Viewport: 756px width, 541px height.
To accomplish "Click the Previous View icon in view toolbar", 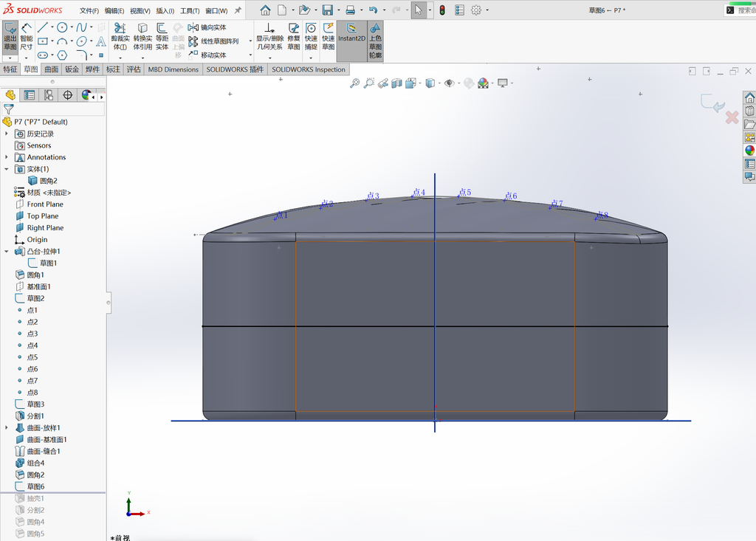I will pos(383,83).
